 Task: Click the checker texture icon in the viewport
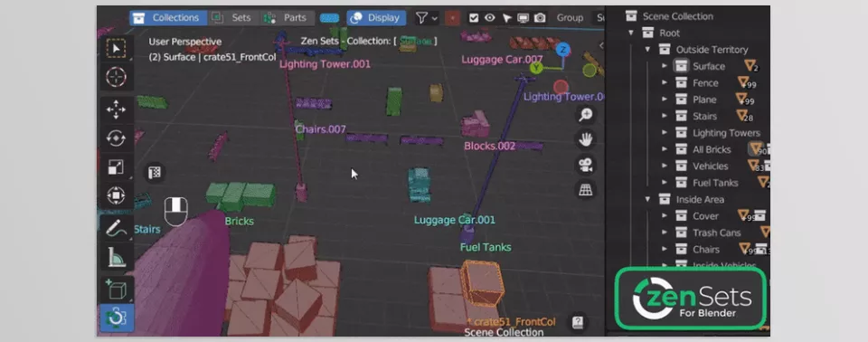point(155,173)
